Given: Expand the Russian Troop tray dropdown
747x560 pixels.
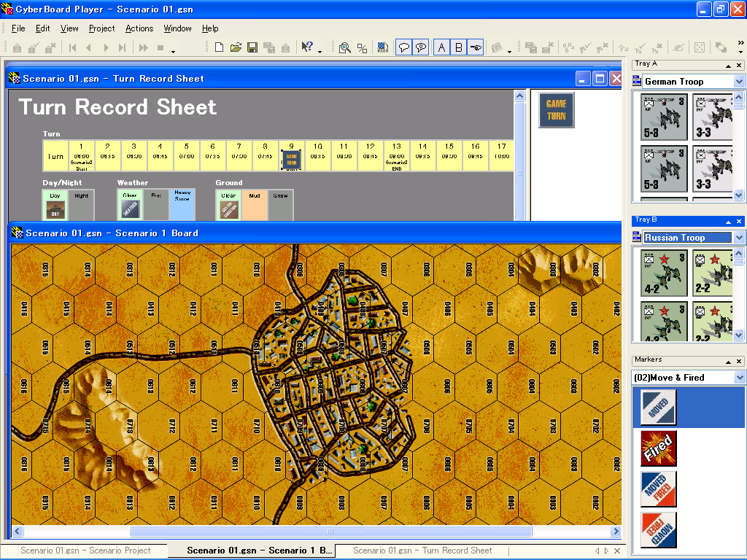Looking at the screenshot, I should point(739,238).
